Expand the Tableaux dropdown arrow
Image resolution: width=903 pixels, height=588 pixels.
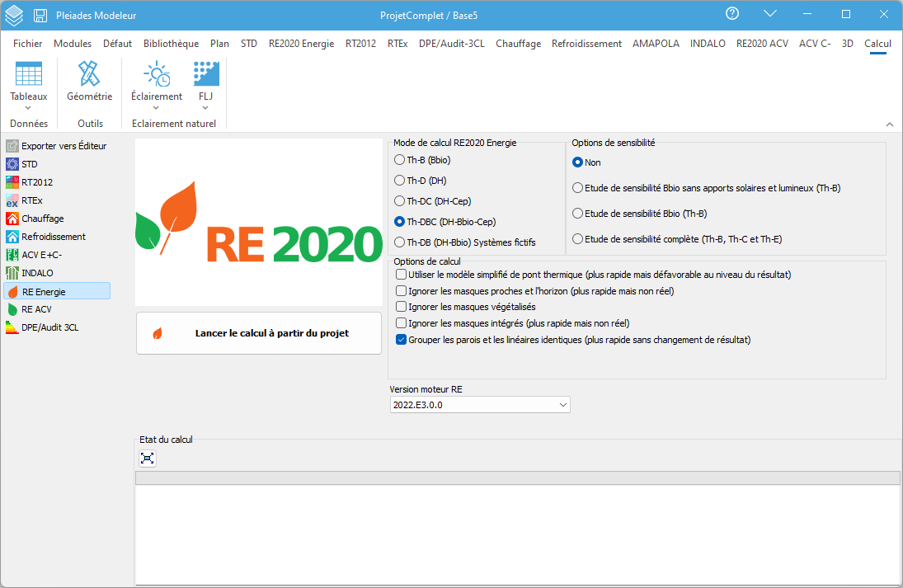click(x=28, y=108)
